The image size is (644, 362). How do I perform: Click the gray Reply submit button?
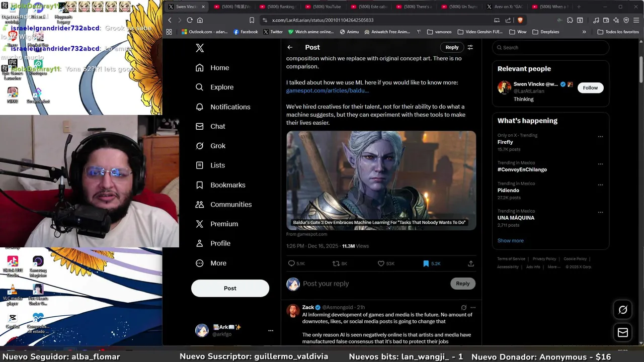(463, 284)
